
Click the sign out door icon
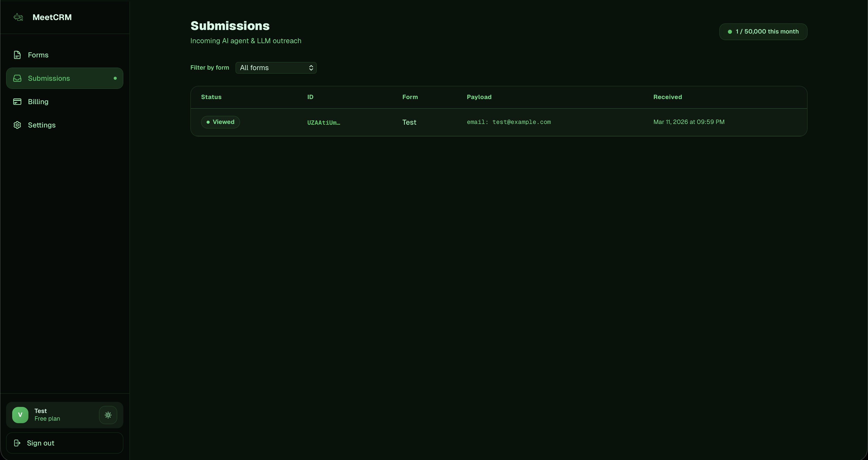(17, 443)
